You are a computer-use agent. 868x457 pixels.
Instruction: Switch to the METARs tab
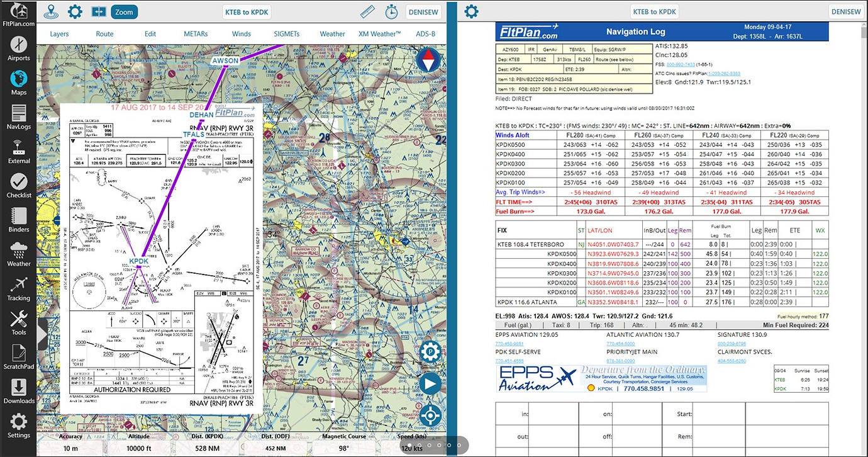(x=195, y=33)
